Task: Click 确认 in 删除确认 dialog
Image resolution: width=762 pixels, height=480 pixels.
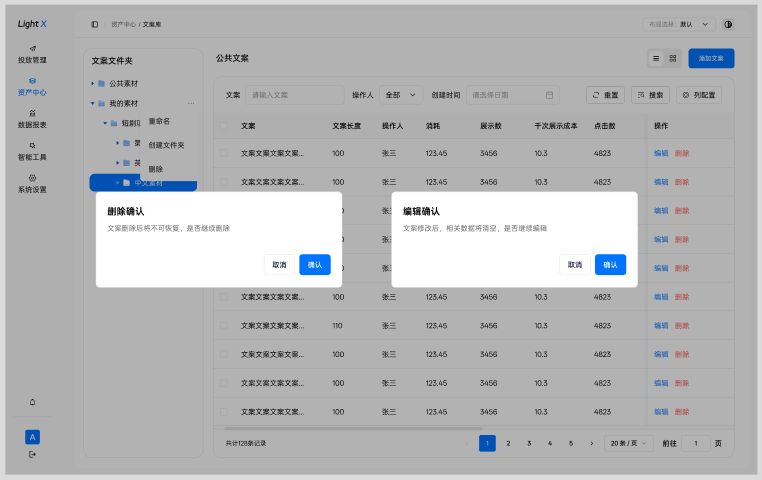Action: [315, 265]
